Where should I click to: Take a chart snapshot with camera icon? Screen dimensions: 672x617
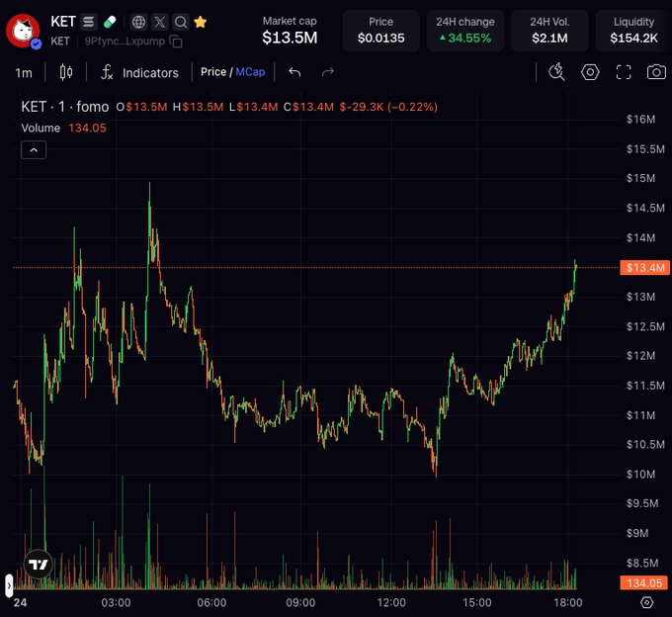click(x=656, y=72)
